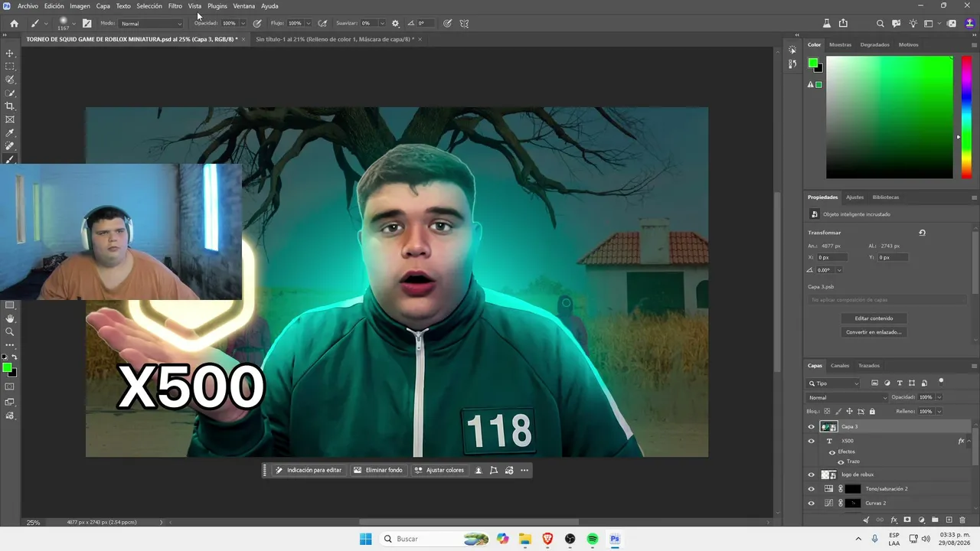Click the Convertir en enlazado button
This screenshot has width=980, height=551.
[x=874, y=332]
